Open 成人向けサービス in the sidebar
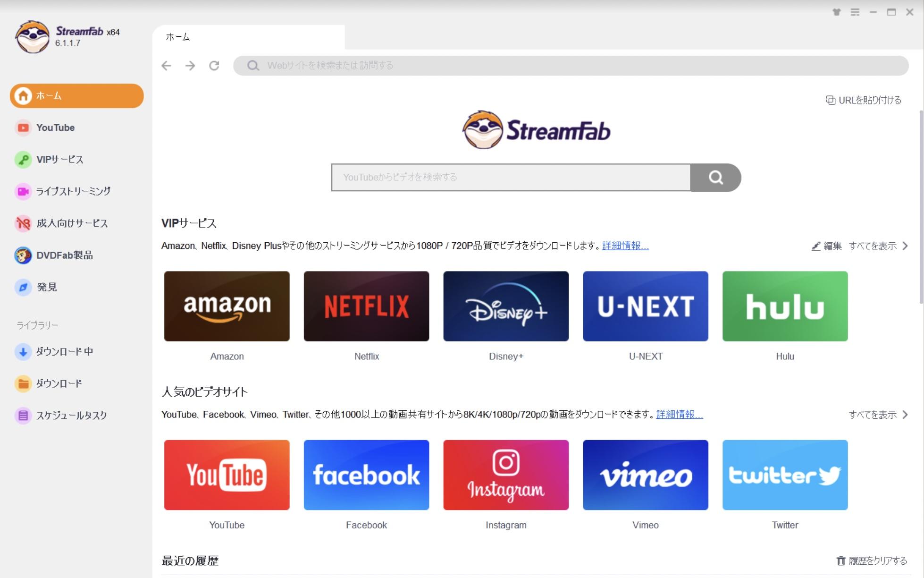Viewport: 924px width, 578px height. click(77, 223)
